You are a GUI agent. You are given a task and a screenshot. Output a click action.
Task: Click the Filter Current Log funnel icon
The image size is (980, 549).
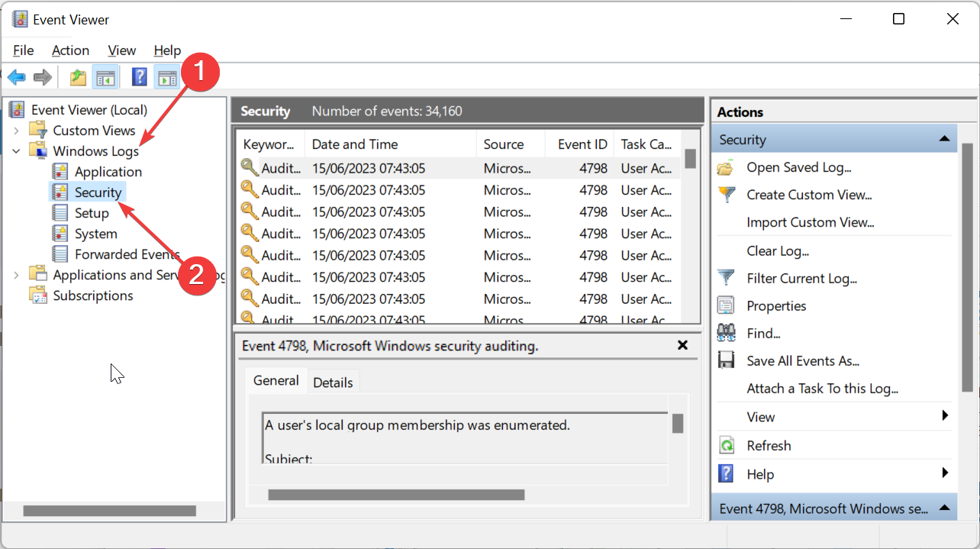tap(726, 278)
